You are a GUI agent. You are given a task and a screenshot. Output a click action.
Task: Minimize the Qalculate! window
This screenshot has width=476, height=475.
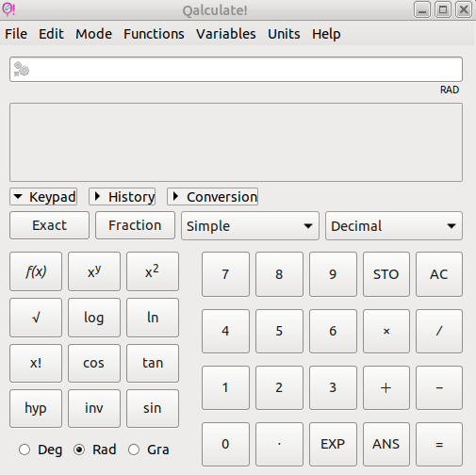tap(422, 9)
